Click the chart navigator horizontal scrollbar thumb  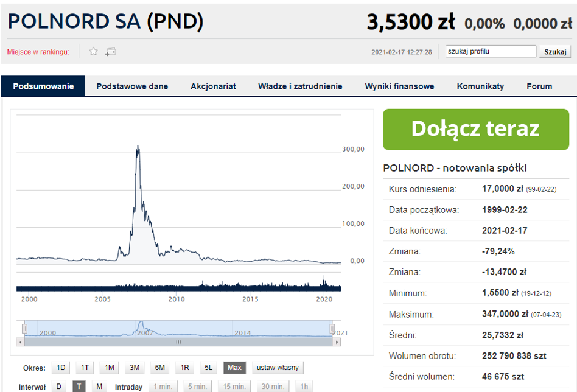coord(178,342)
